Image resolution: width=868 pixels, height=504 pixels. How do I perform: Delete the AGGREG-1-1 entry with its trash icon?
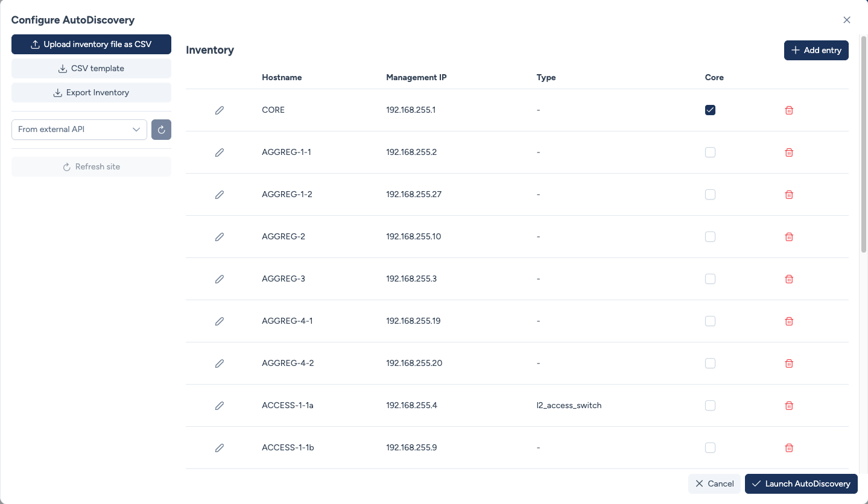(x=789, y=153)
